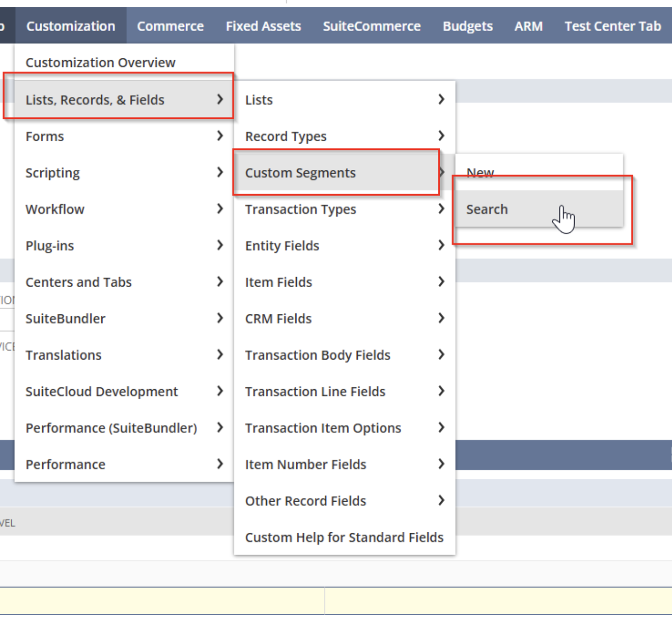This screenshot has width=672, height=623.
Task: Expand the Record Types submenu arrow
Action: [x=441, y=136]
